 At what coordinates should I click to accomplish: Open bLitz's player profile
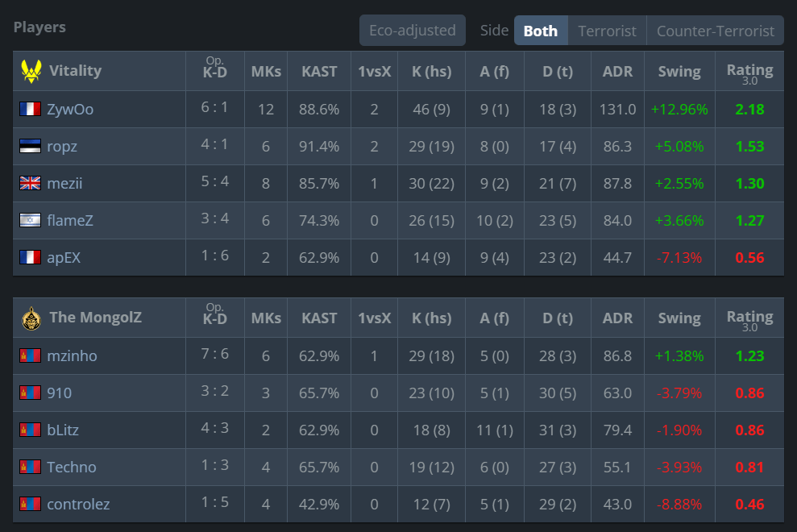[x=63, y=430]
